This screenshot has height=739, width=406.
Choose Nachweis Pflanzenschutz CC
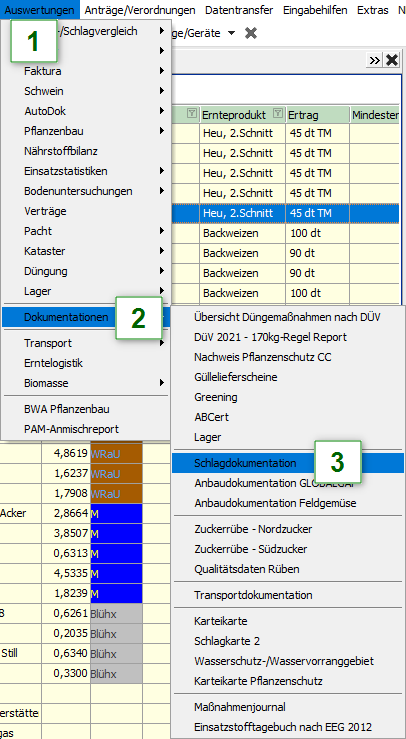click(288, 357)
